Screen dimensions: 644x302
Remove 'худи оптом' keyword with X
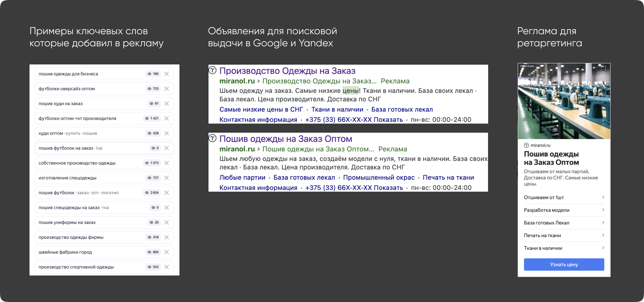click(167, 133)
